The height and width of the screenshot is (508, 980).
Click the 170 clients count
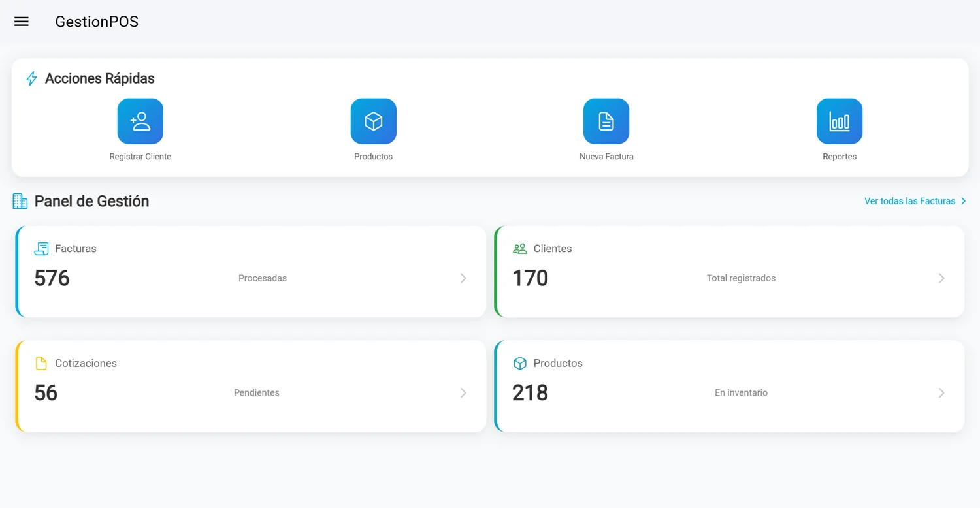pyautogui.click(x=531, y=278)
